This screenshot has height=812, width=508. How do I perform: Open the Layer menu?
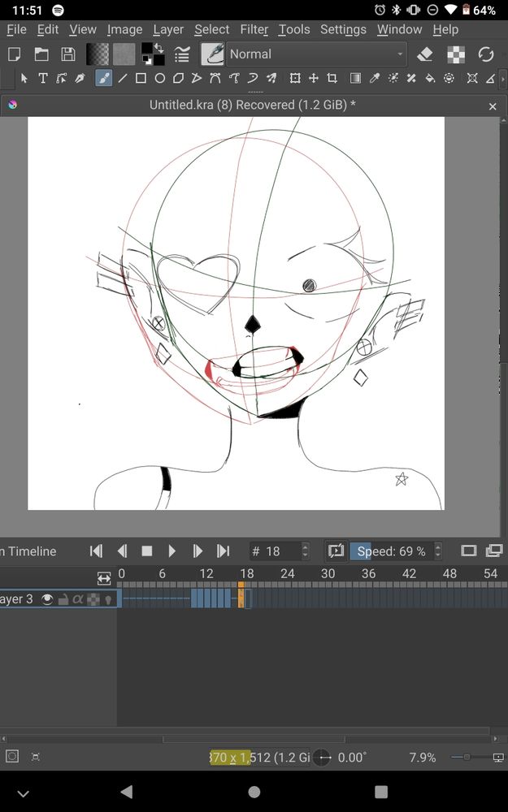(x=168, y=29)
